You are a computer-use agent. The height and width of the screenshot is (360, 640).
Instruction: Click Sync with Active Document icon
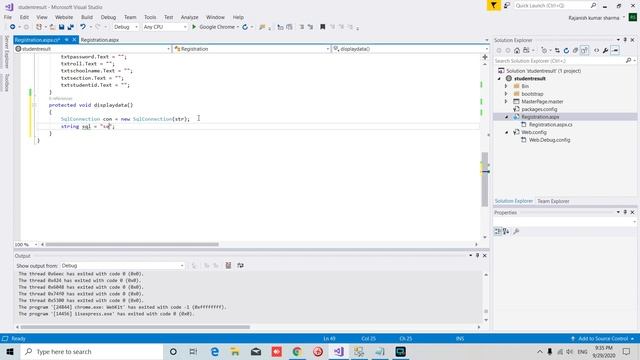[x=557, y=50]
